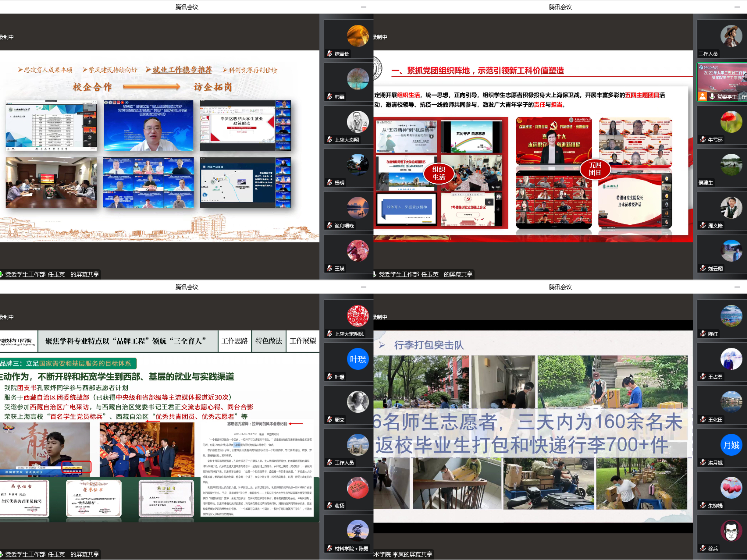Click the 就业工作稳步推荐 heading link
This screenshot has width=747, height=560.
click(x=182, y=70)
